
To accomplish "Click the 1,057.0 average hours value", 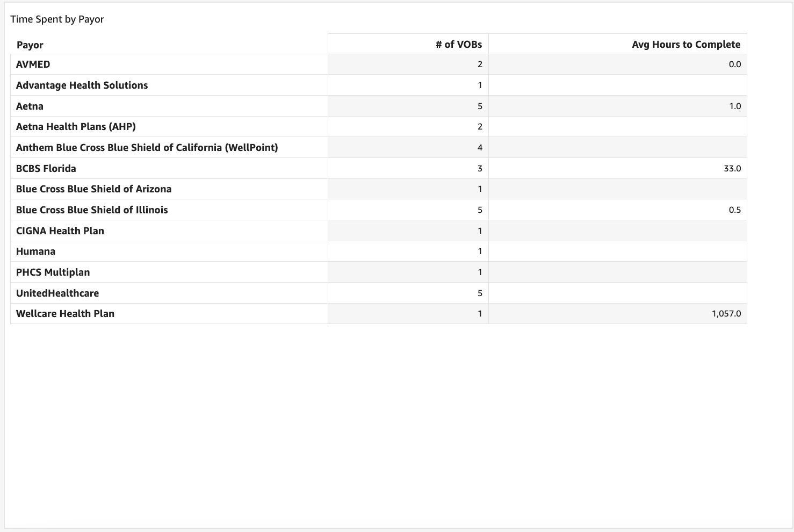I will tap(726, 314).
